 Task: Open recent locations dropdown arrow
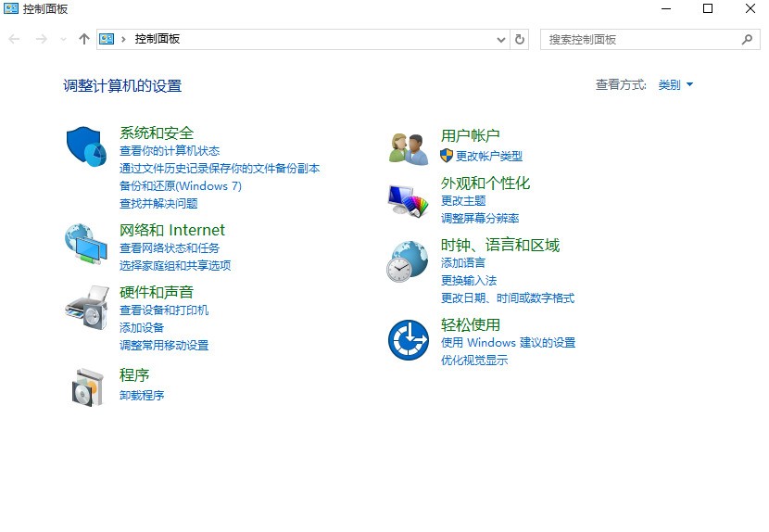pyautogui.click(x=63, y=39)
